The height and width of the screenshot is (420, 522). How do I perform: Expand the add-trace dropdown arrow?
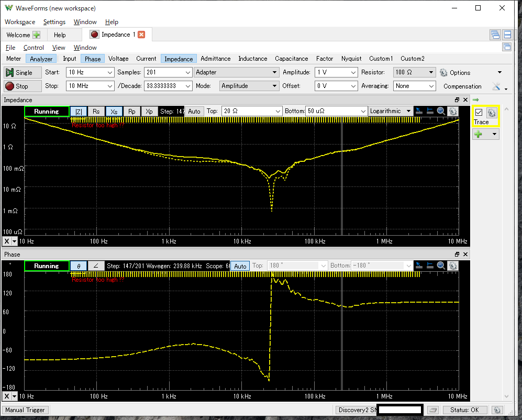click(494, 134)
